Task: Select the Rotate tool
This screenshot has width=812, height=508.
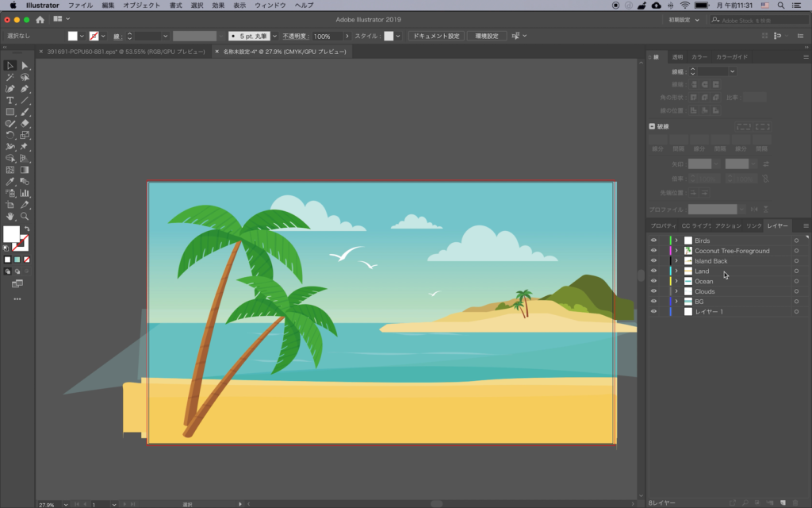Action: point(10,135)
